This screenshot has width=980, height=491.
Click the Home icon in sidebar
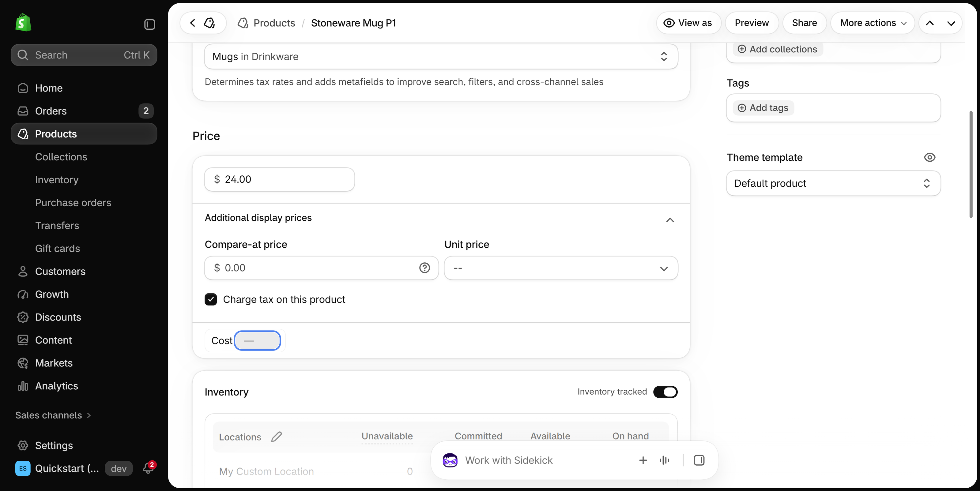(23, 88)
